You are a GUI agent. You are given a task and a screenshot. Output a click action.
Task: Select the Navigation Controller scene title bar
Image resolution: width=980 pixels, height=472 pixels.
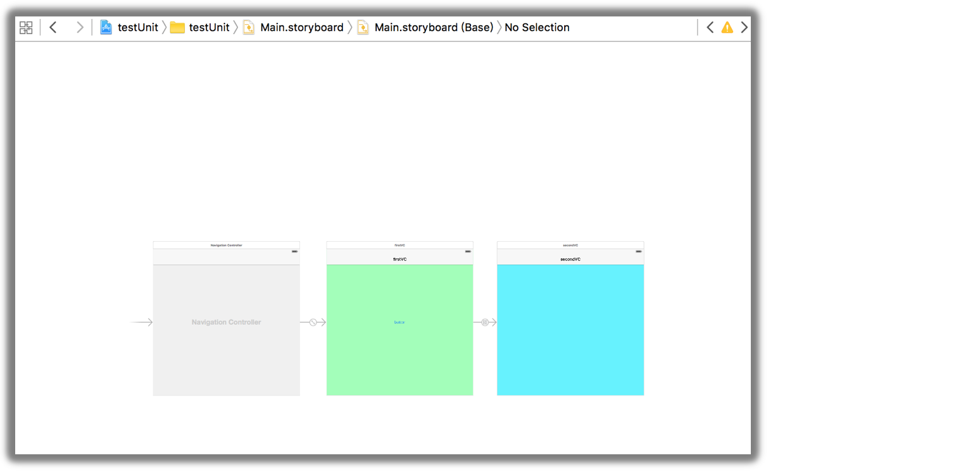227,245
